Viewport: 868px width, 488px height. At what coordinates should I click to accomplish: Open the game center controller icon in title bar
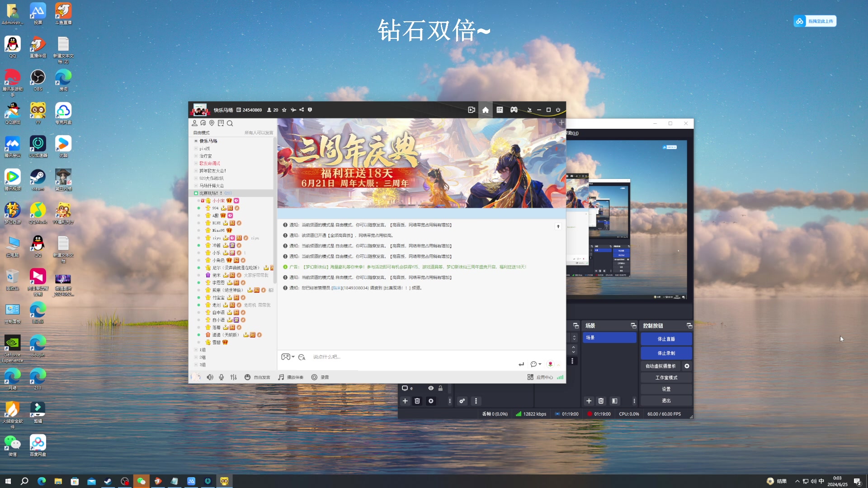tap(514, 109)
